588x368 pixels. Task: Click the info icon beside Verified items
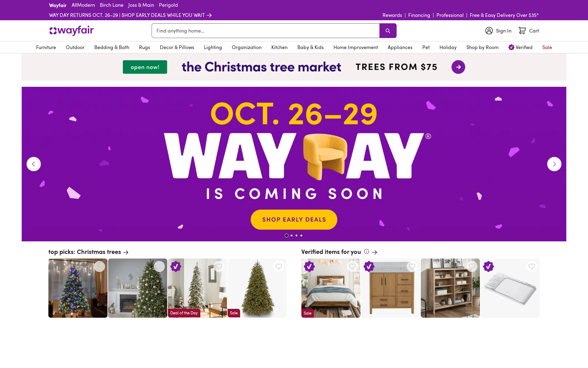(367, 251)
